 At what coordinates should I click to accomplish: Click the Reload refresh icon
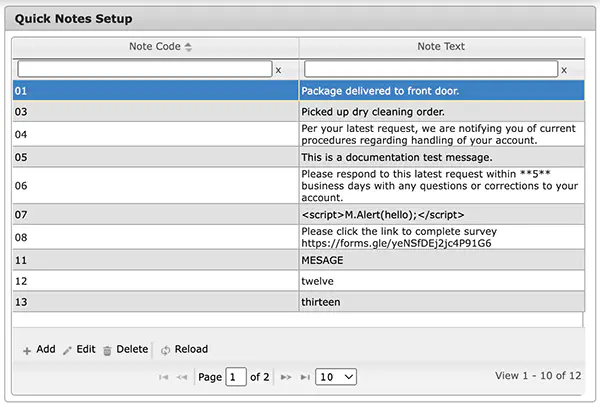coord(165,350)
